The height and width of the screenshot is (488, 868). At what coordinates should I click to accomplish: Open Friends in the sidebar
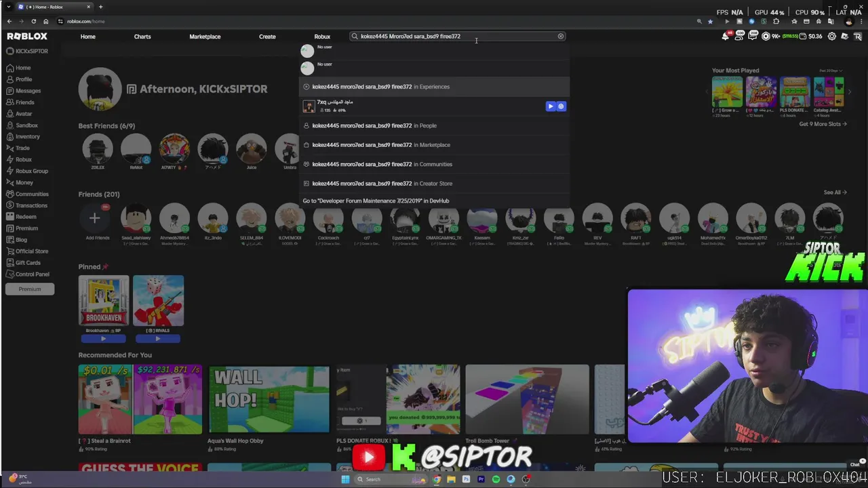pos(20,102)
